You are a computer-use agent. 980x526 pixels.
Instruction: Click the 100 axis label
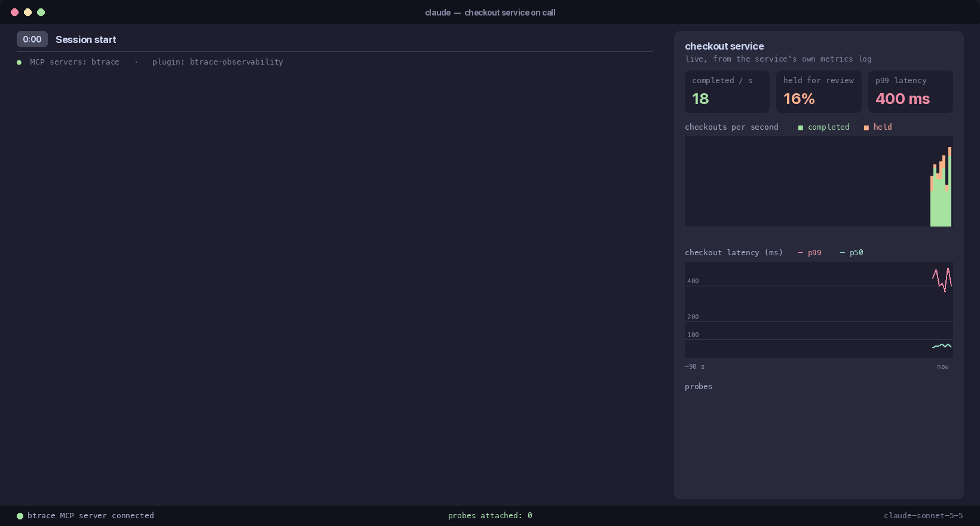(x=693, y=335)
